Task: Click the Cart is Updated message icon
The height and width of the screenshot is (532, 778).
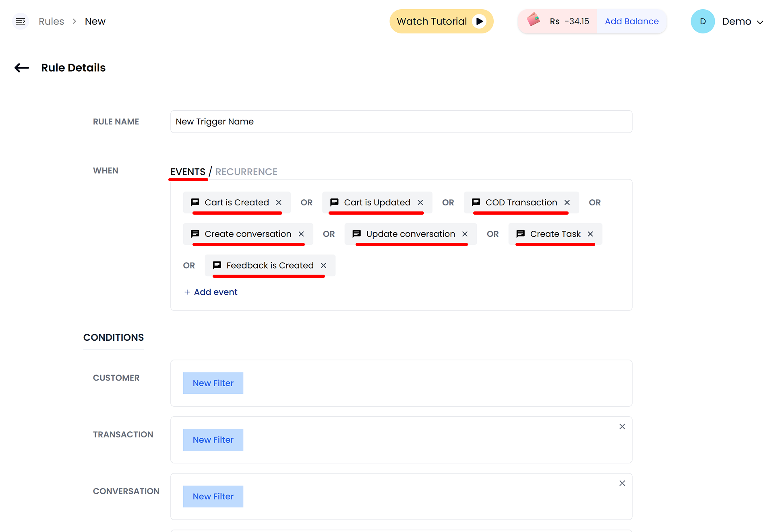Action: 334,202
